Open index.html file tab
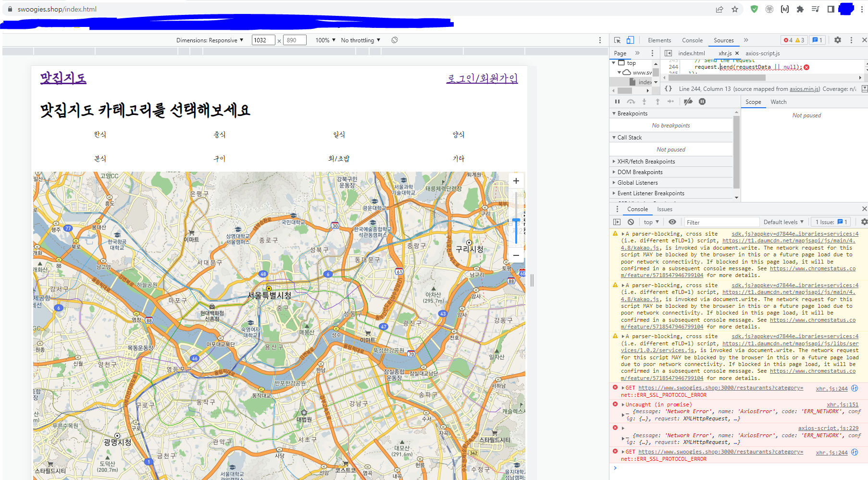The image size is (868, 480). pos(691,53)
